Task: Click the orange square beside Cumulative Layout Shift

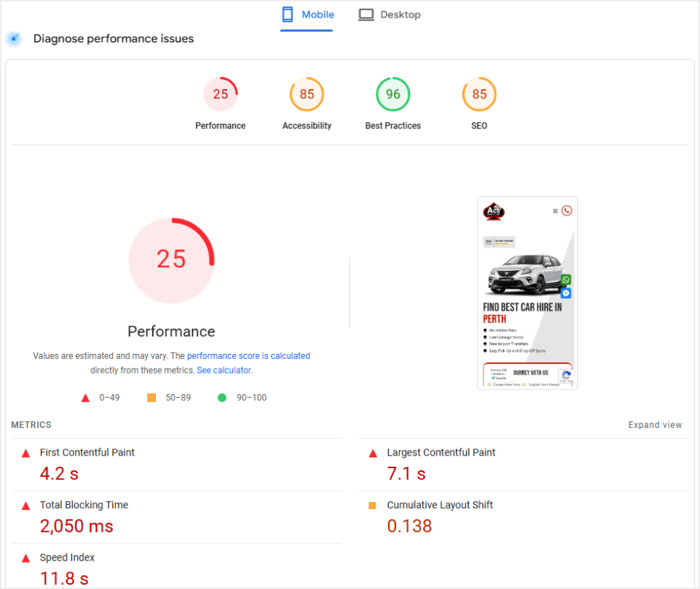Action: coord(373,505)
